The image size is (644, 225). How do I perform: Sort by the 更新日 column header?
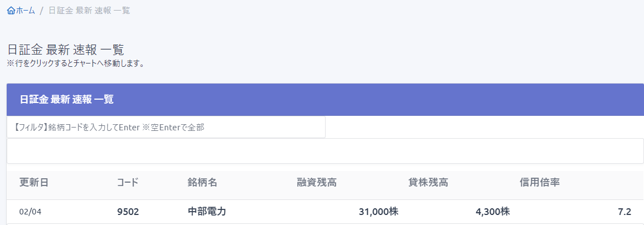coord(34,182)
